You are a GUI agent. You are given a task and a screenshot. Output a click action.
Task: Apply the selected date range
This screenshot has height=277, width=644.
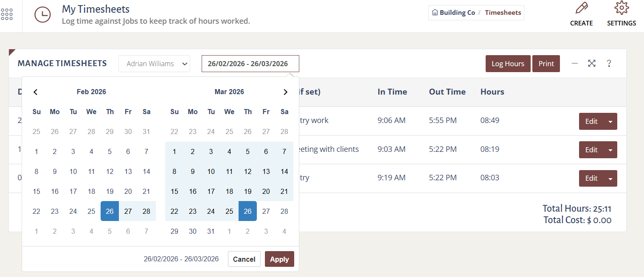[279, 259]
